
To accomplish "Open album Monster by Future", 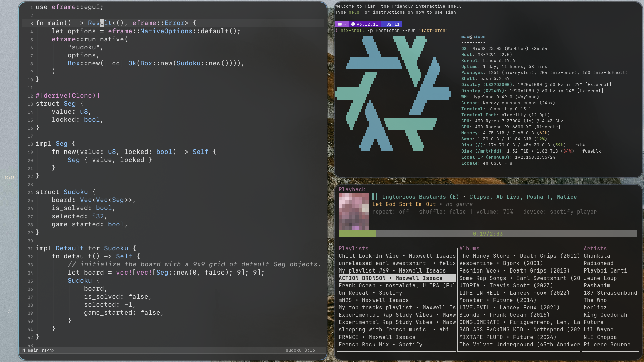I will (x=519, y=300).
